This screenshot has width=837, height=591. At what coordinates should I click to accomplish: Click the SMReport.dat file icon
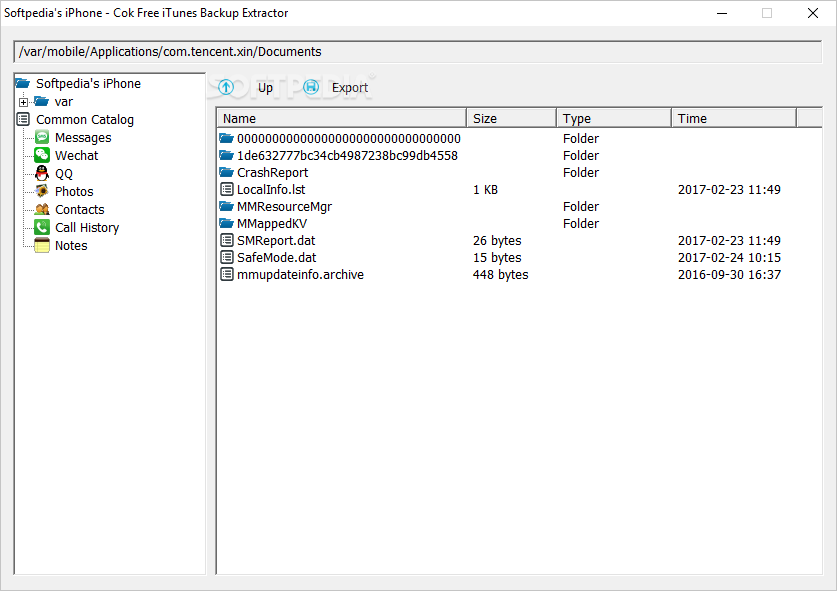point(227,240)
